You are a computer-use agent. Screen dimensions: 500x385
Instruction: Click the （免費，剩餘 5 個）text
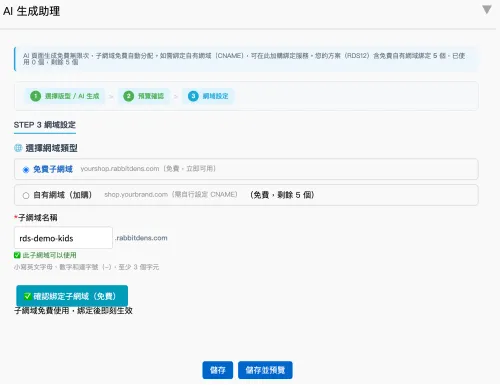pyautogui.click(x=282, y=195)
